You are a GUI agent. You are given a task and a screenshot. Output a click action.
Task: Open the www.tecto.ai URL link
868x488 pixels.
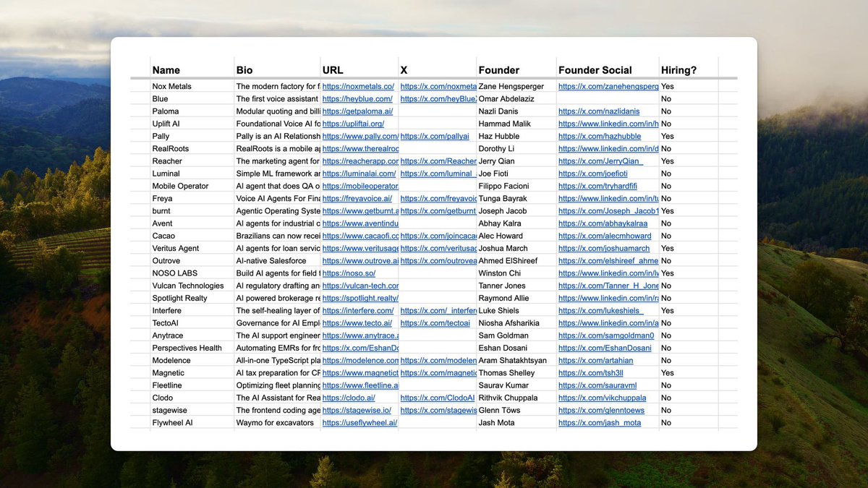click(x=357, y=323)
